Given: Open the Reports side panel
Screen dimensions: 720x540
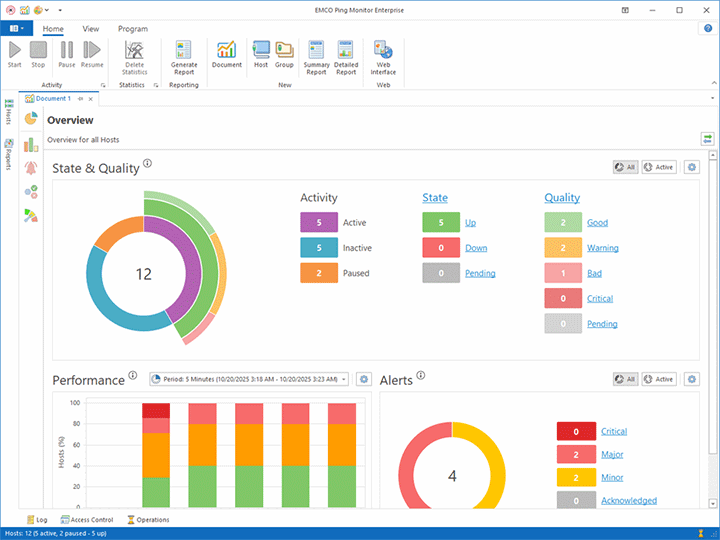Looking at the screenshot, I should pyautogui.click(x=9, y=154).
